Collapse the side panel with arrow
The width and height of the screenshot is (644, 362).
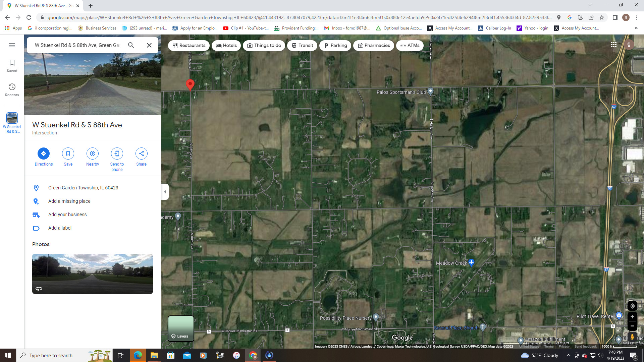coord(165,192)
